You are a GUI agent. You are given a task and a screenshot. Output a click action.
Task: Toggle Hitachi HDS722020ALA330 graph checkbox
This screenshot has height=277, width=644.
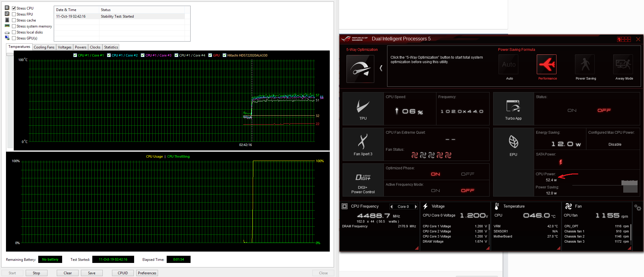(x=224, y=55)
